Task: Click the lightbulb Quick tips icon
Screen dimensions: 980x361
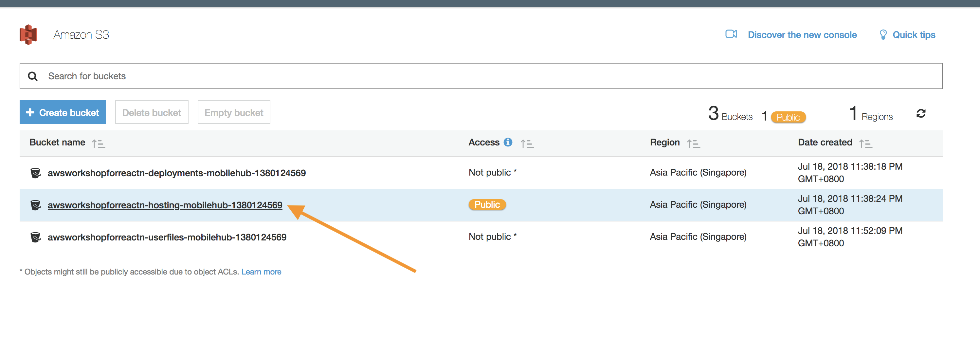Action: 883,35
